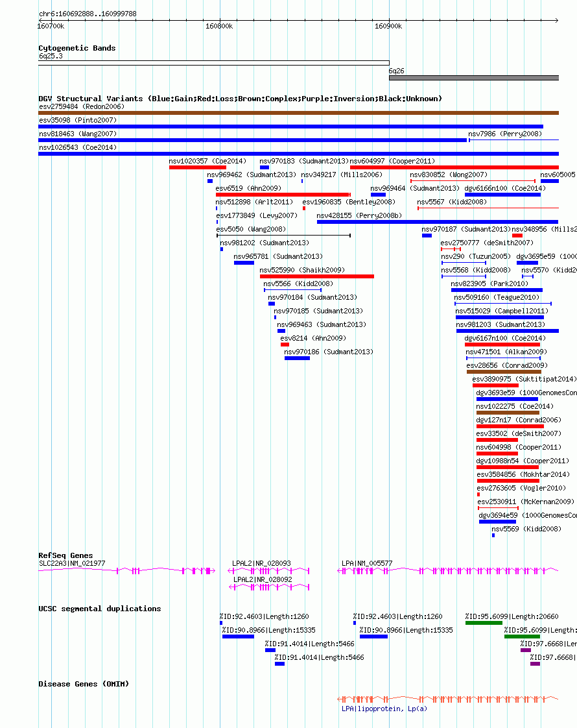Click the nsv818463 (Wang2007) label
This screenshot has height=728, width=577.
[78, 134]
